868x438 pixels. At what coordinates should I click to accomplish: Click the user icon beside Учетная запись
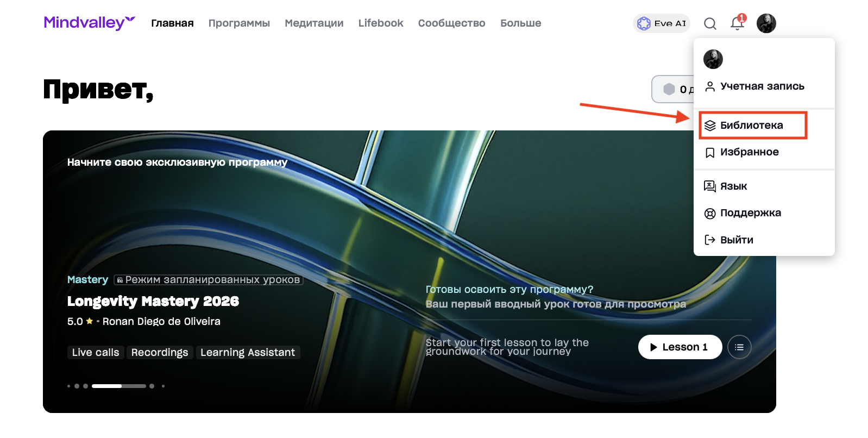click(x=710, y=86)
